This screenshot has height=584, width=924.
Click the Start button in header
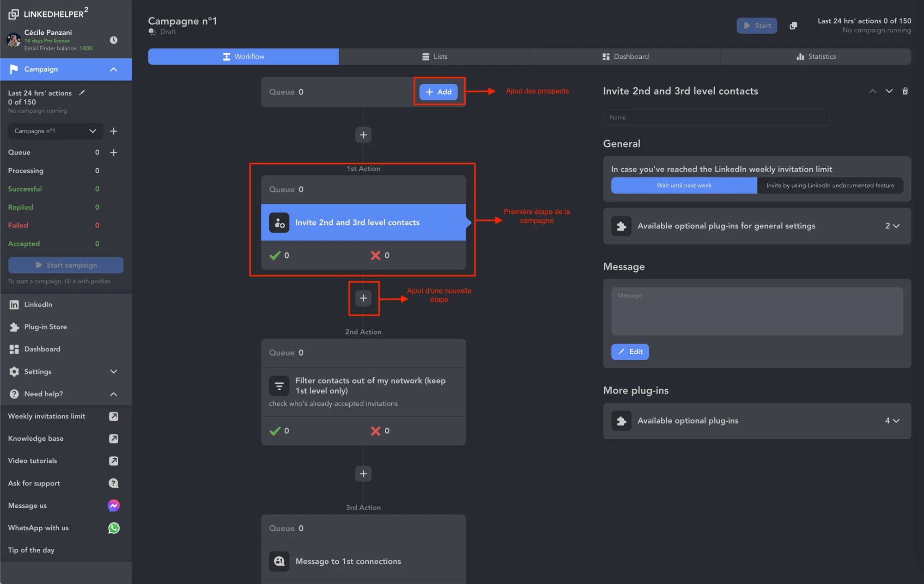coord(757,25)
